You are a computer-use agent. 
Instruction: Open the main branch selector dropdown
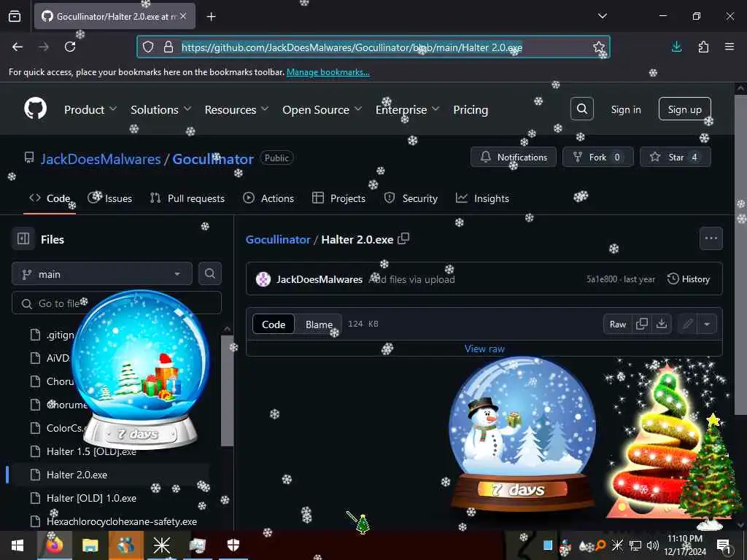click(102, 274)
